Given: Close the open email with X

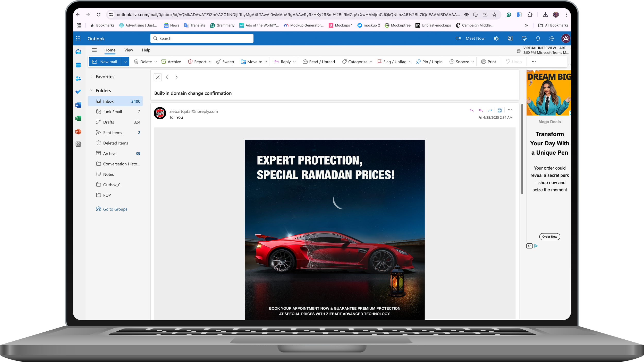Looking at the screenshot, I should 158,77.
